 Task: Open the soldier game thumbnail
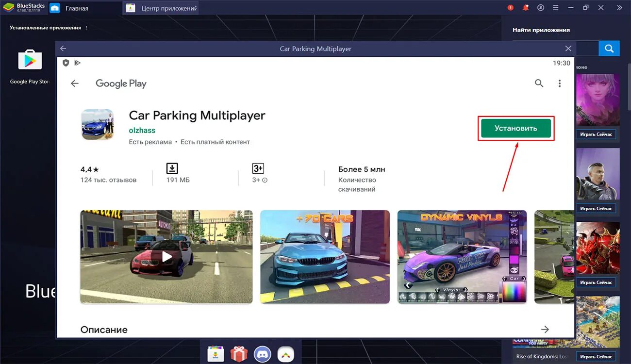(x=598, y=174)
